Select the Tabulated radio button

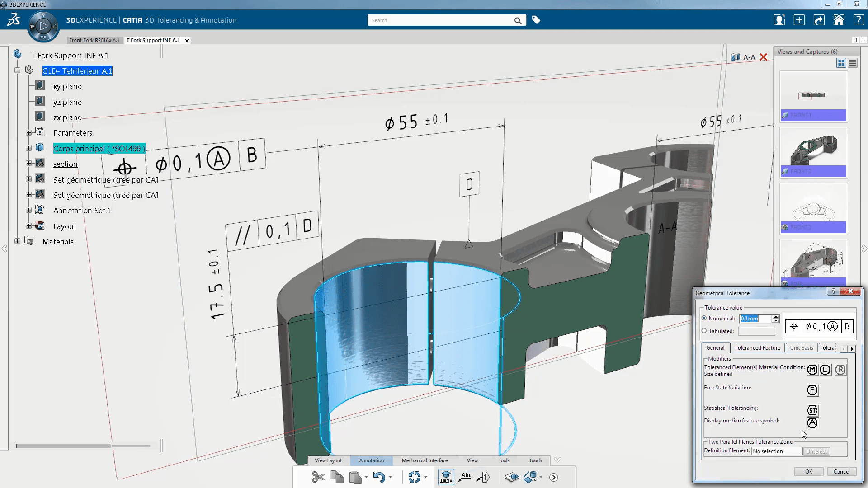click(x=704, y=331)
